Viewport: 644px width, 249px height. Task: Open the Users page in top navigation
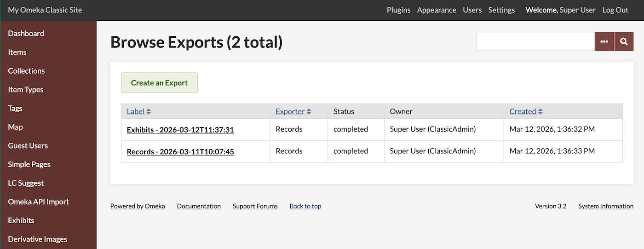(x=472, y=10)
